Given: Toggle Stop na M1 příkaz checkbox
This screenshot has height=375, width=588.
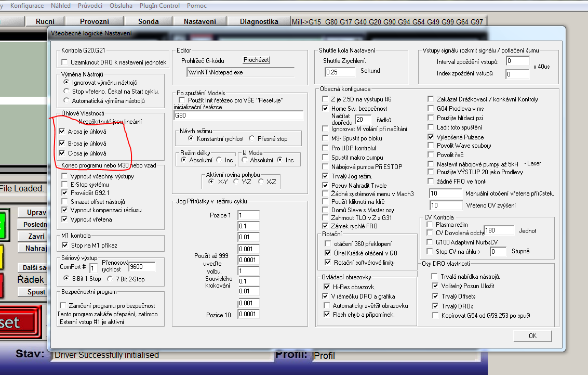Looking at the screenshot, I should pyautogui.click(x=65, y=245).
